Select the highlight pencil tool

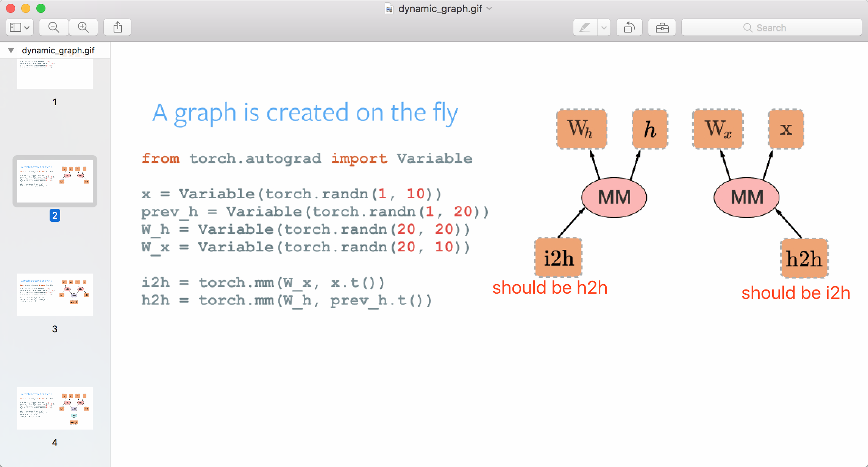584,27
